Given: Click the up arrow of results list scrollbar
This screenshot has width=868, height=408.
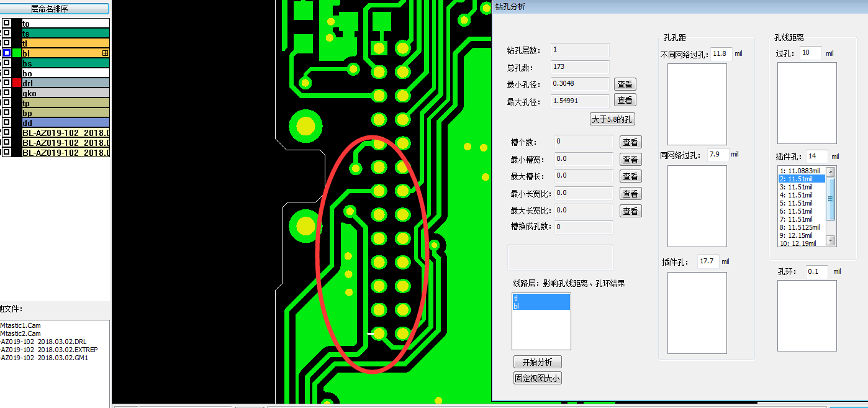Looking at the screenshot, I should pos(831,171).
